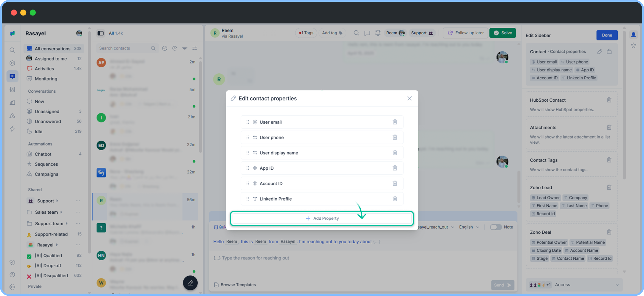Remove the Zoho Lead widget
Image resolution: width=644 pixels, height=296 pixels.
(609, 187)
